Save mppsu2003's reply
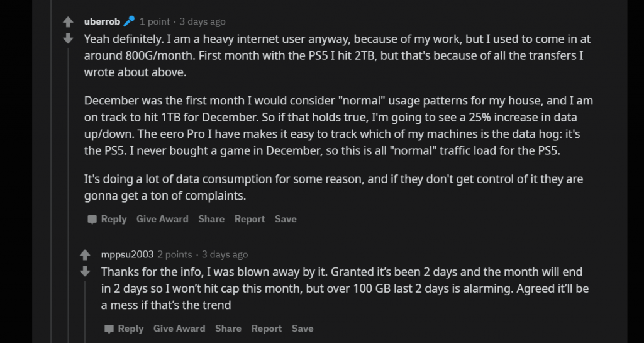 point(303,329)
